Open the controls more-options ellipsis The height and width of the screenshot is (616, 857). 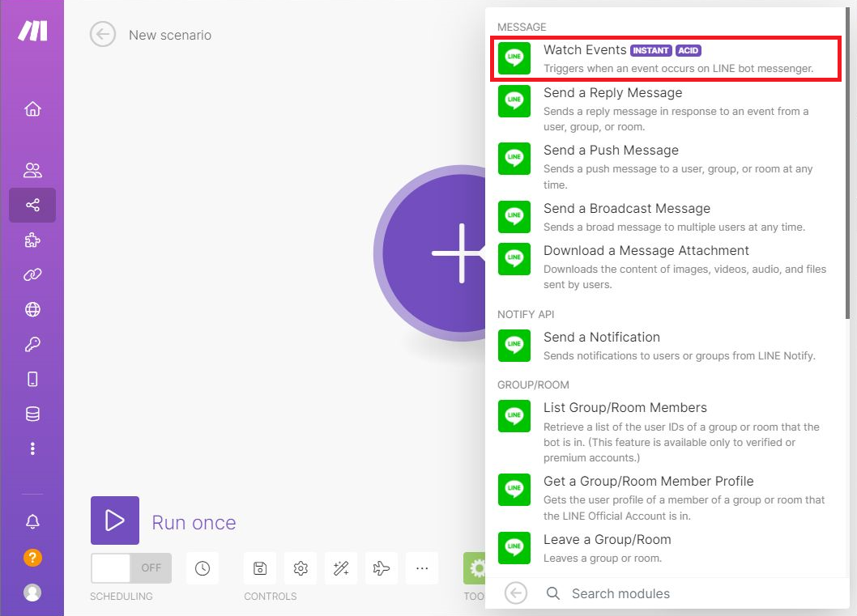(x=422, y=568)
